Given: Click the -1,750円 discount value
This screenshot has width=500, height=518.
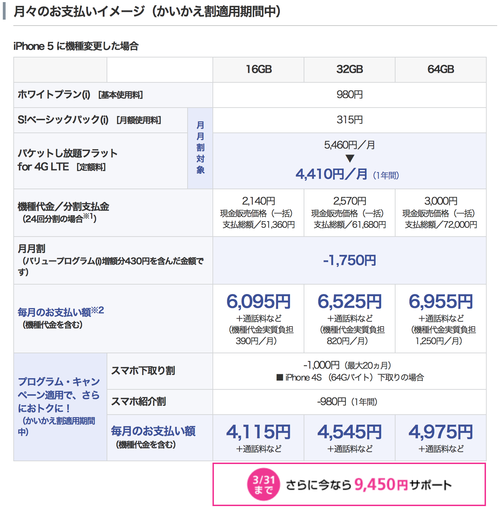Looking at the screenshot, I should pos(349,260).
